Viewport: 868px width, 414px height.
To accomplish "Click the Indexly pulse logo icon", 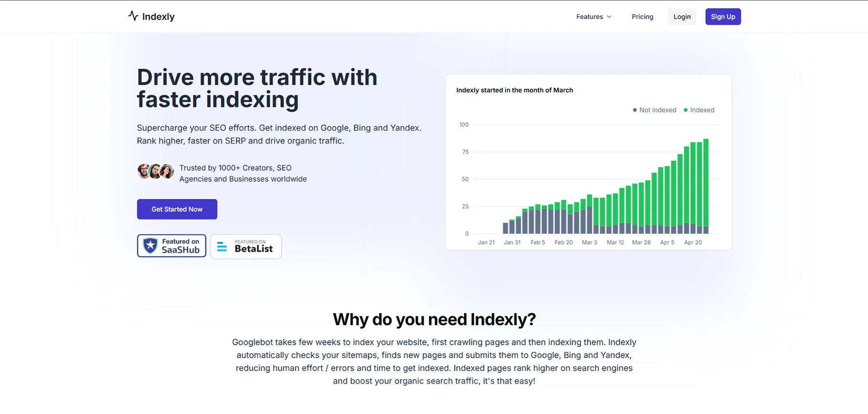I will click(x=133, y=16).
